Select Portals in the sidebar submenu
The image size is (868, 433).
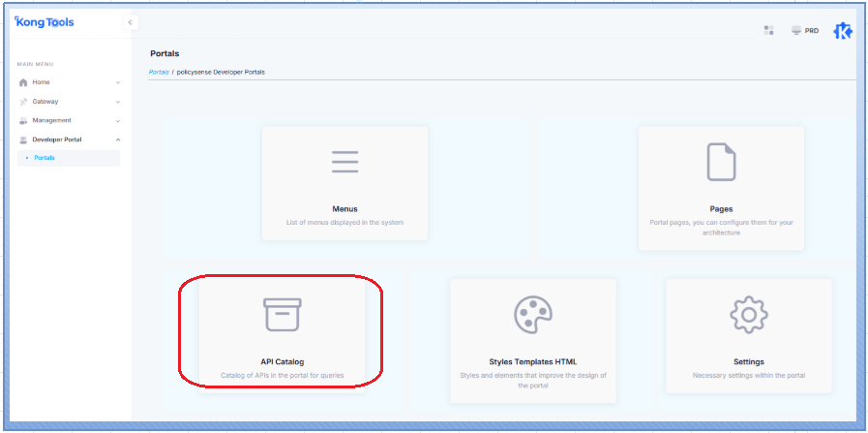point(45,158)
